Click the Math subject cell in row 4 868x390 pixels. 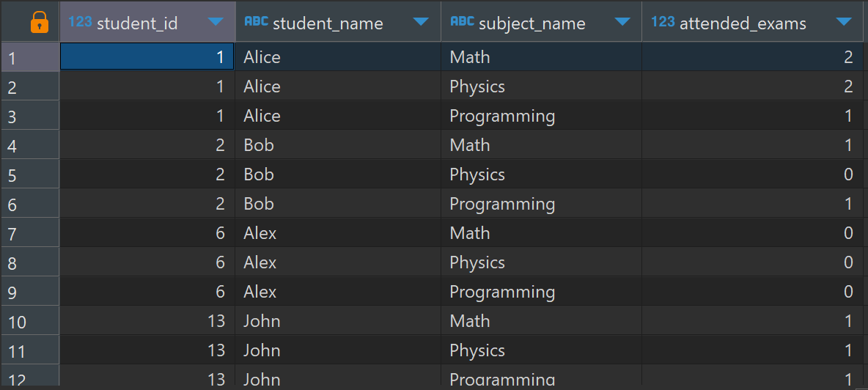[x=541, y=145]
